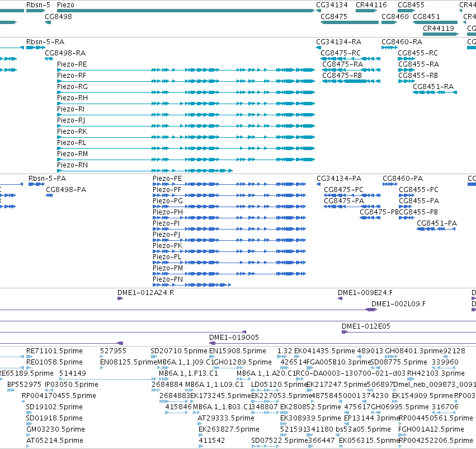Select the CG8460 gene label
Screen dimensions: 476x449
tap(395, 17)
